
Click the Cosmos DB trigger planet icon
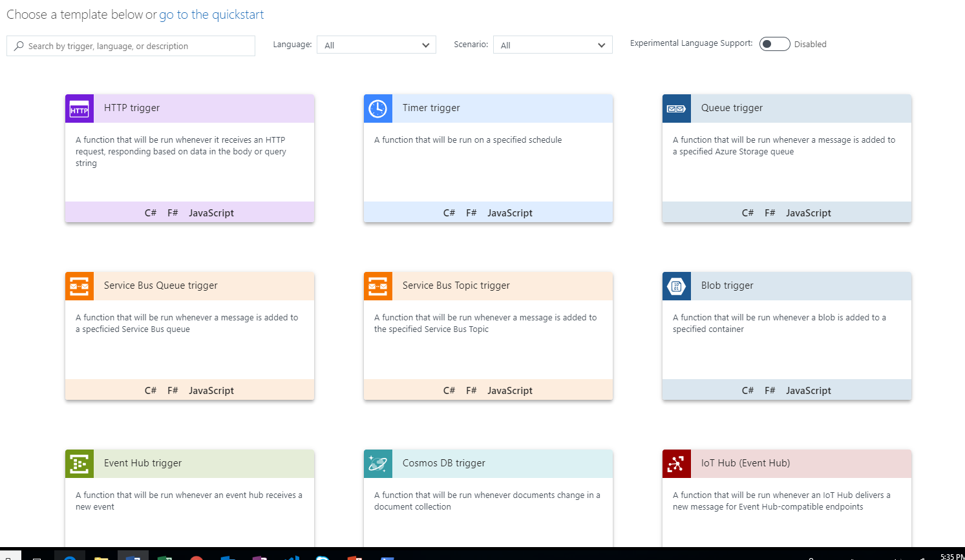tap(378, 464)
